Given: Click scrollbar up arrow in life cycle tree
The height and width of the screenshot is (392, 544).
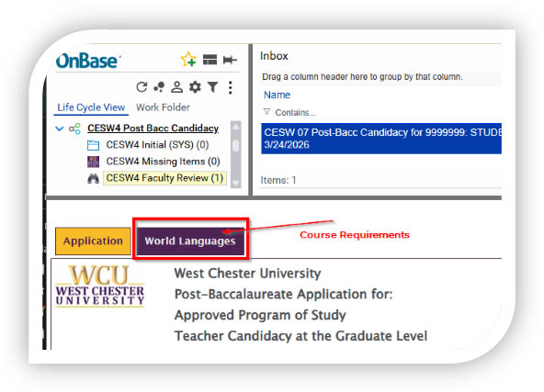Looking at the screenshot, I should pyautogui.click(x=236, y=127).
